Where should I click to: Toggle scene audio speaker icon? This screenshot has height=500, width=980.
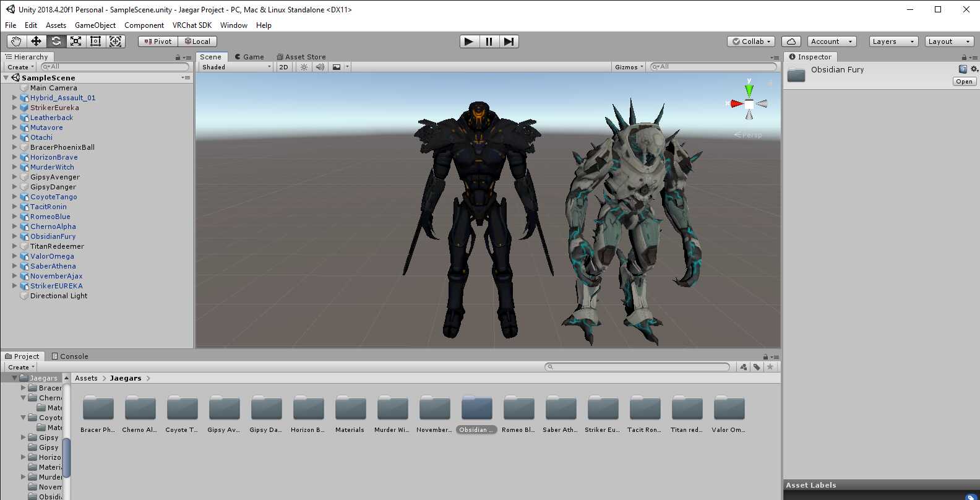(x=320, y=67)
